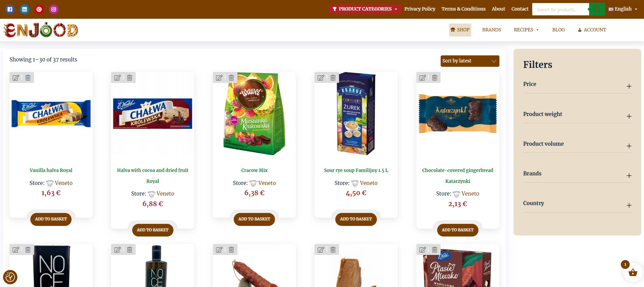Open the Sort by latest dropdown

(x=470, y=61)
